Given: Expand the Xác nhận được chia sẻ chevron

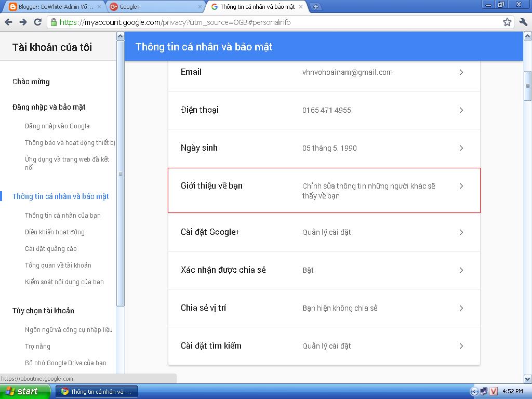Looking at the screenshot, I should 461,270.
